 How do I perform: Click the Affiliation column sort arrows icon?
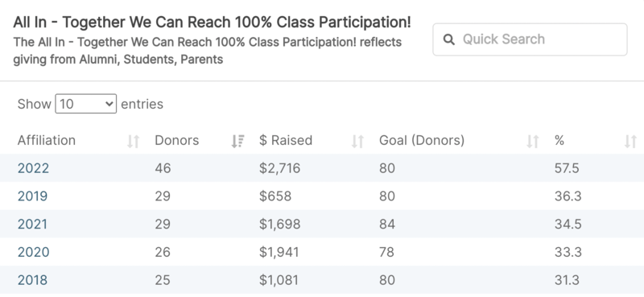tap(133, 141)
